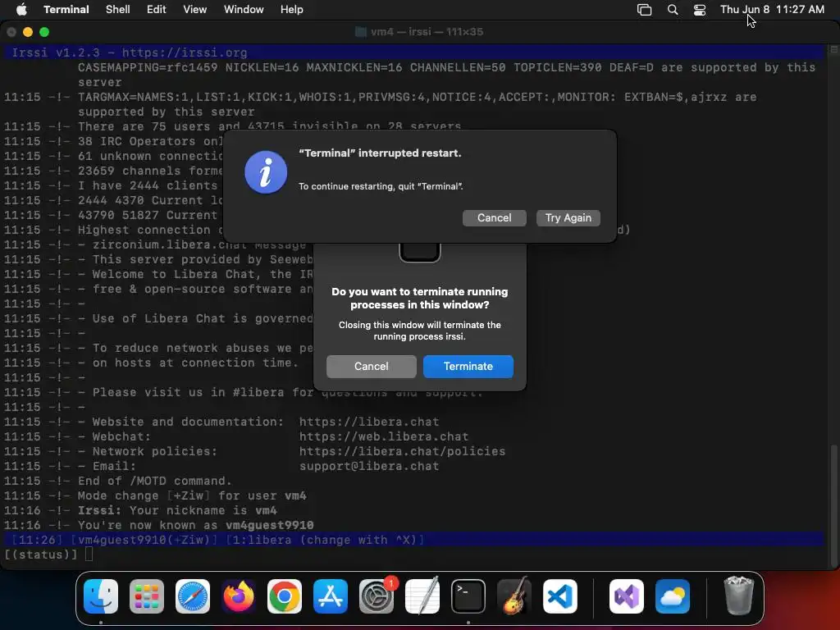Open the Apple menu
Viewport: 840px width, 630px height.
point(21,9)
